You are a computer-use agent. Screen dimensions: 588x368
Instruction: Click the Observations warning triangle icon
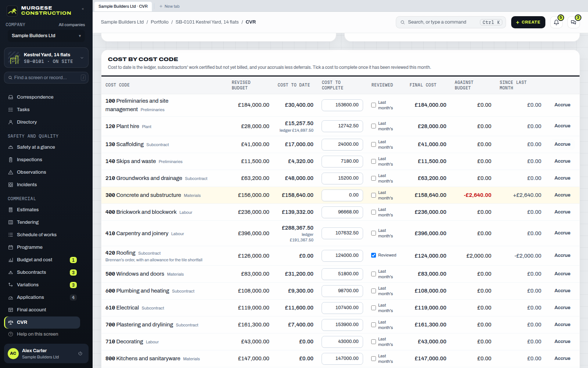tap(11, 172)
